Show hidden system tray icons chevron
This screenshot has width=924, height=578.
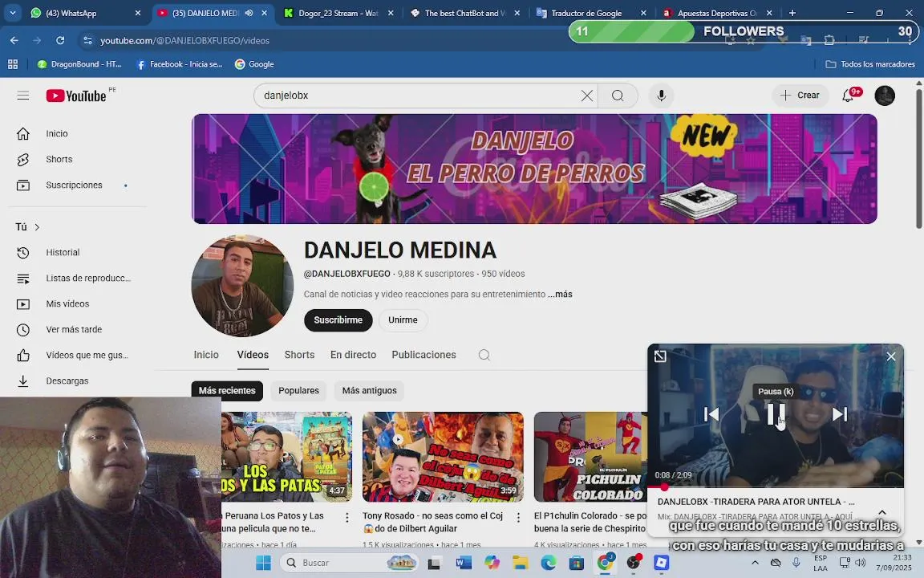coord(755,563)
